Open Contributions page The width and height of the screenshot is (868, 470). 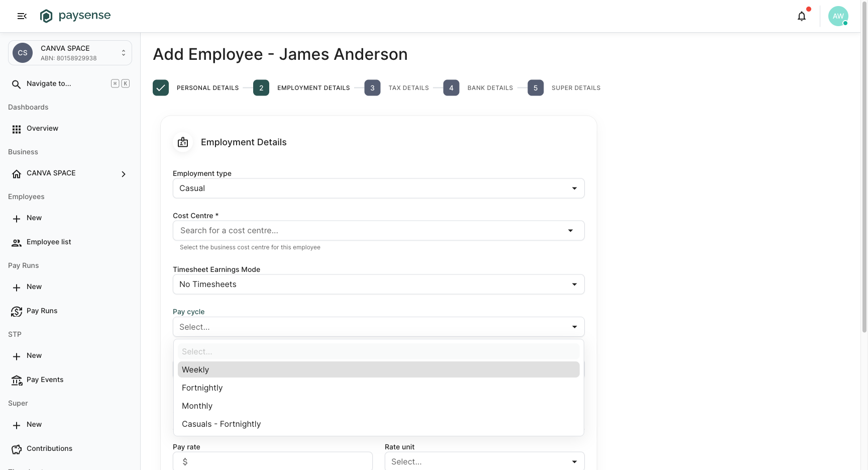(x=49, y=448)
